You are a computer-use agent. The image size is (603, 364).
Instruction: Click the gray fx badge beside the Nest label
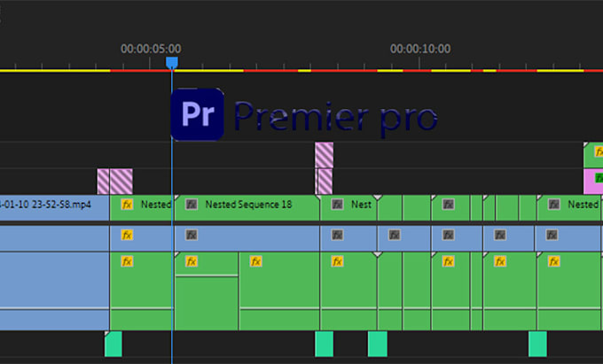[337, 205]
